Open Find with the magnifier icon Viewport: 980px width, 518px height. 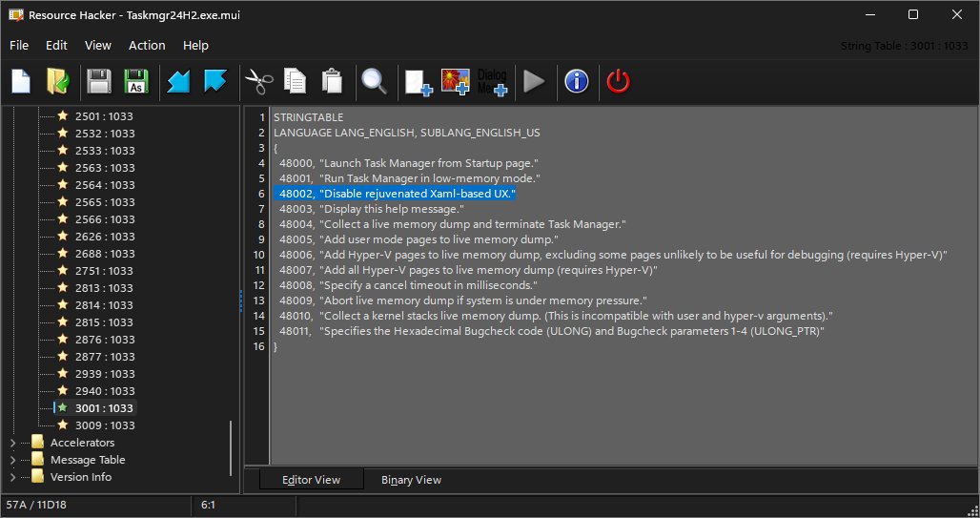click(x=375, y=81)
